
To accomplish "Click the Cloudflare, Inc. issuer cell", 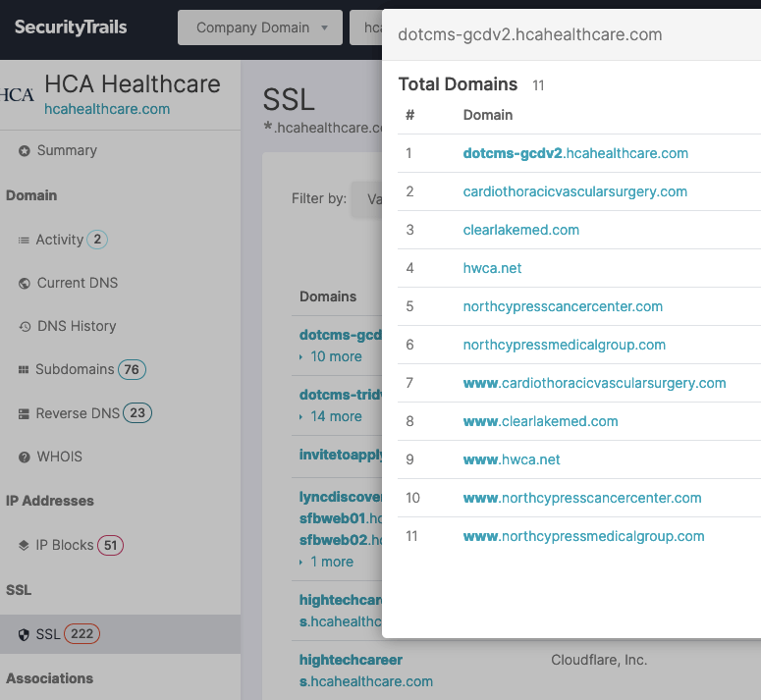I will pos(599,660).
